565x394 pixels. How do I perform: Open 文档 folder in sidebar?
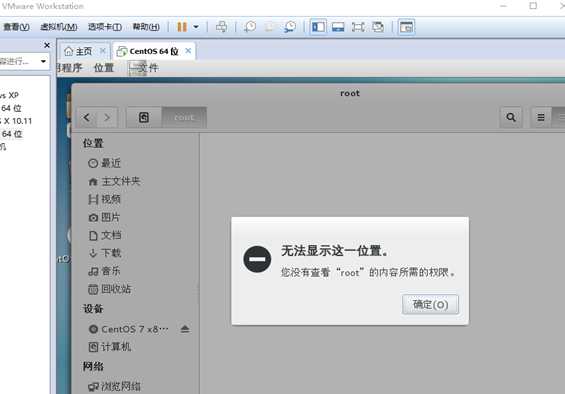pos(104,235)
